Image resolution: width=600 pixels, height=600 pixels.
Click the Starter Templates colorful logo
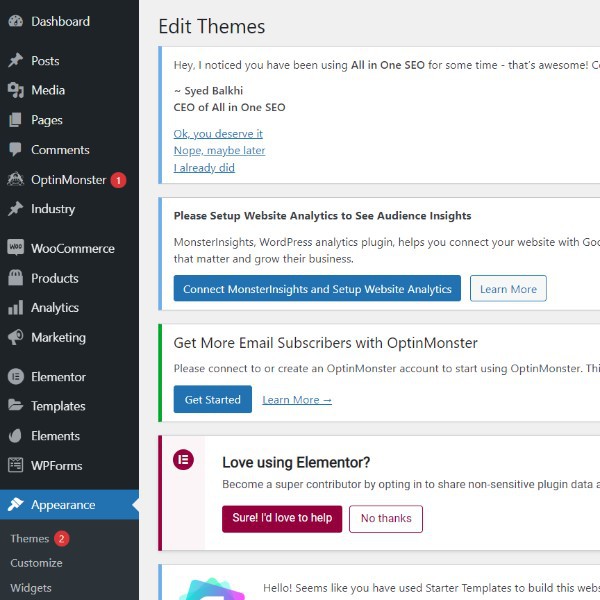click(212, 589)
